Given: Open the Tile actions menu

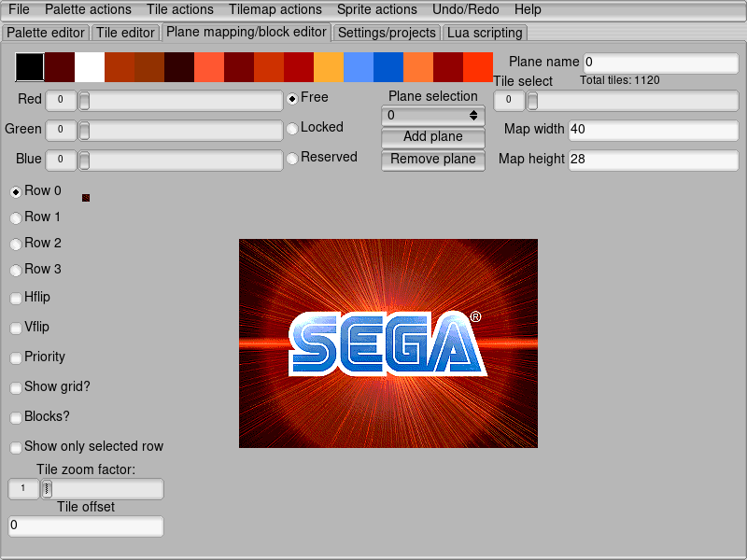Looking at the screenshot, I should (180, 9).
